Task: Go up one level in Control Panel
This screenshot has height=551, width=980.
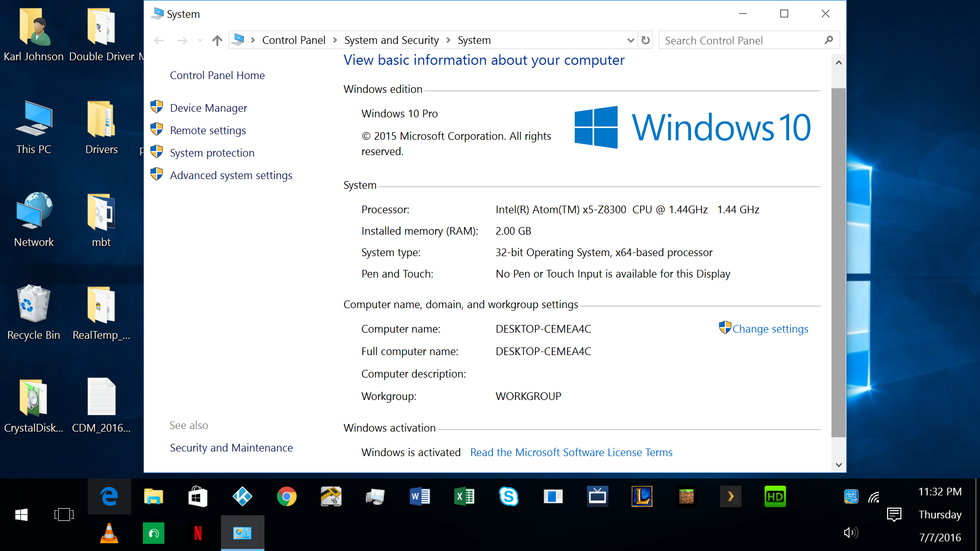Action: (217, 40)
